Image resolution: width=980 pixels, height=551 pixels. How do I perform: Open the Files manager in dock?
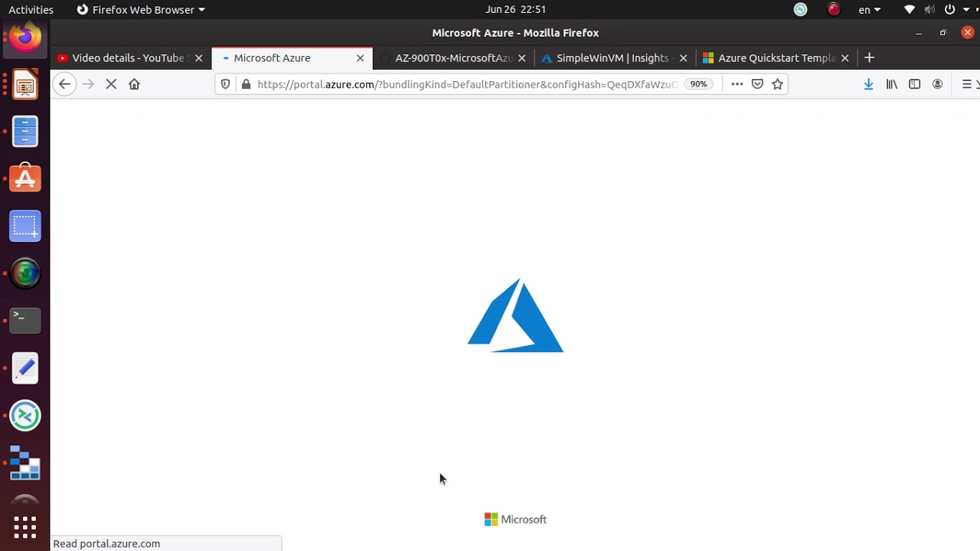tap(25, 132)
